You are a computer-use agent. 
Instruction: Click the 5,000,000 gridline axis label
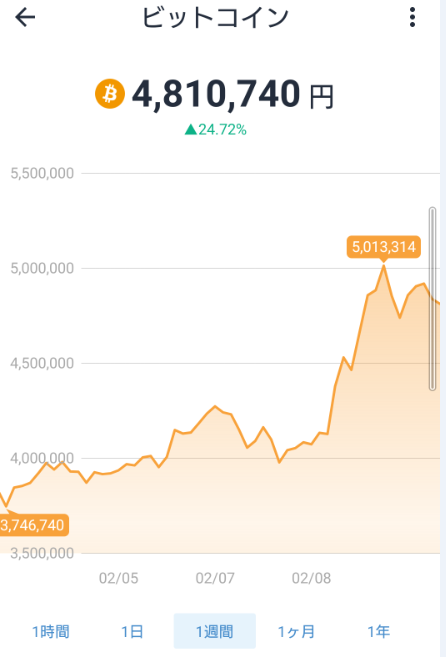click(x=42, y=268)
